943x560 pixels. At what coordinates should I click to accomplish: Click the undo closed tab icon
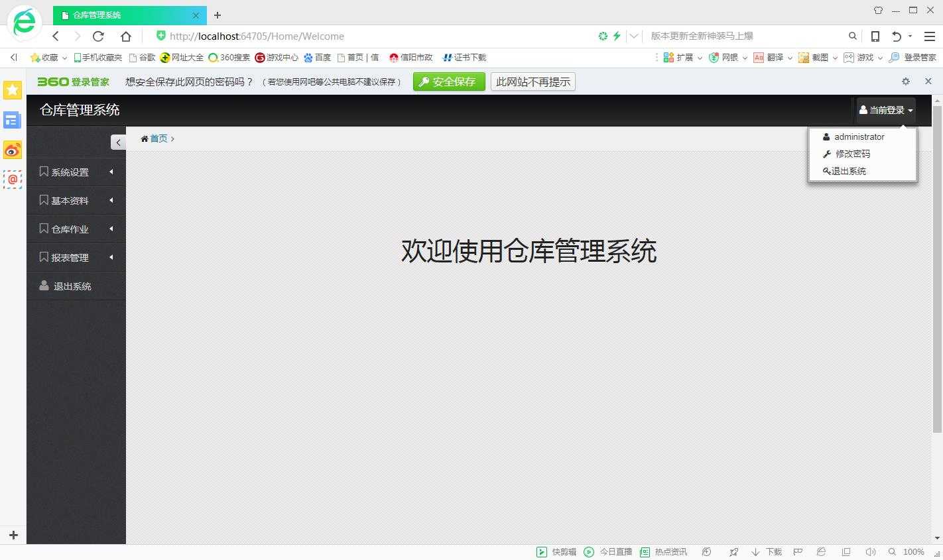click(x=897, y=36)
